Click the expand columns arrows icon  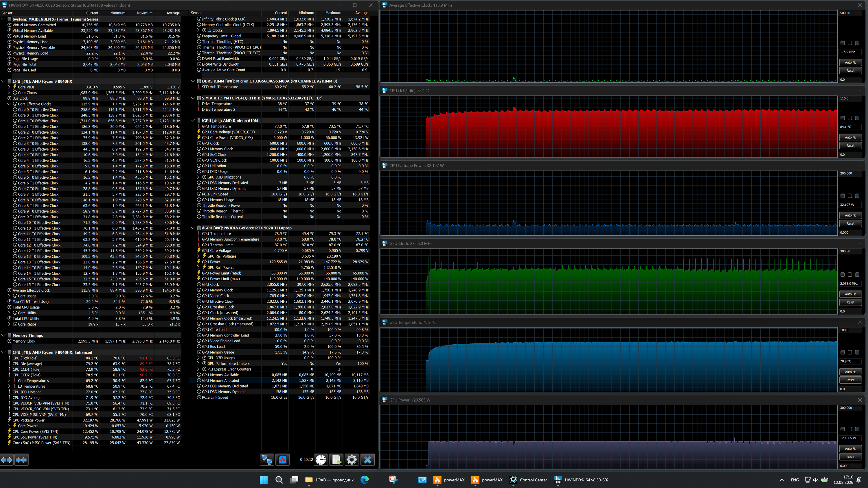click(7, 460)
